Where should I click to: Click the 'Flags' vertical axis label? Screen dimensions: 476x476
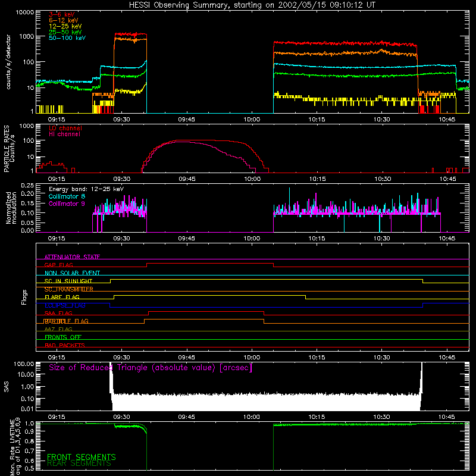point(24,297)
